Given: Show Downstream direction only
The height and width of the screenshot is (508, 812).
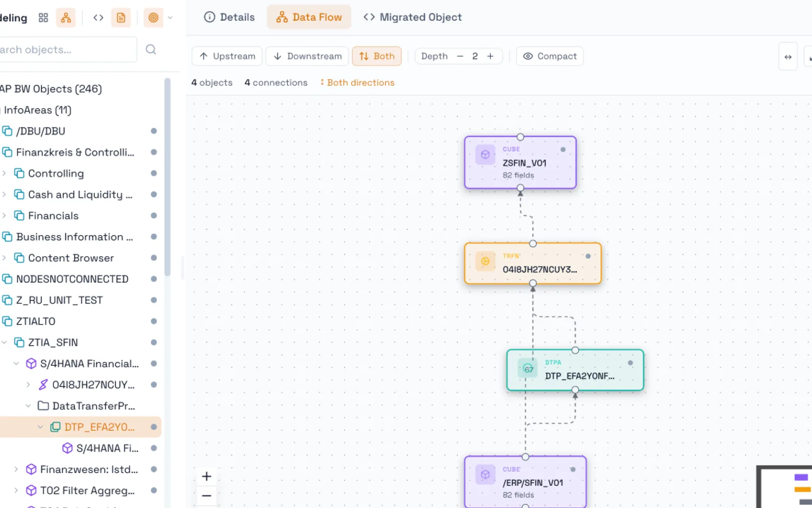Looking at the screenshot, I should 308,56.
